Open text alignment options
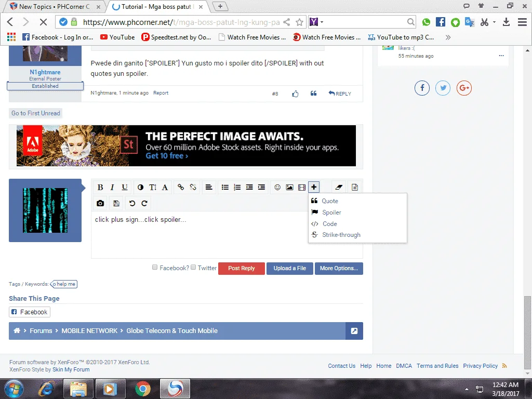This screenshot has width=532, height=399. [209, 187]
